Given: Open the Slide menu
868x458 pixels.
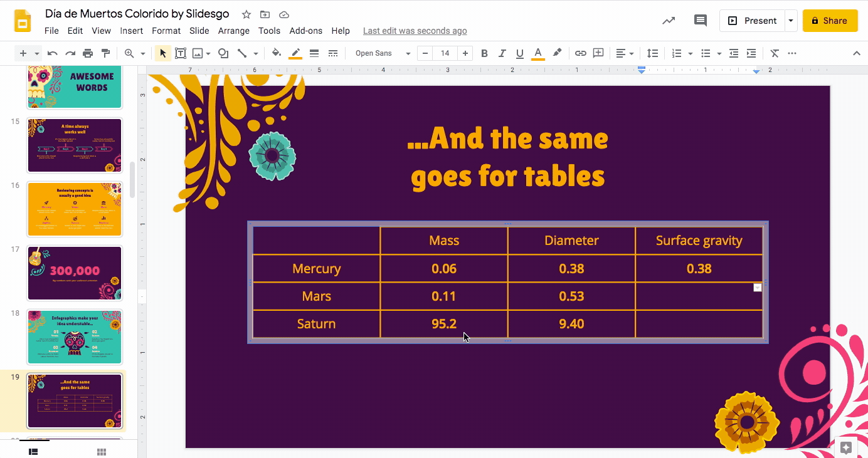Looking at the screenshot, I should 199,31.
